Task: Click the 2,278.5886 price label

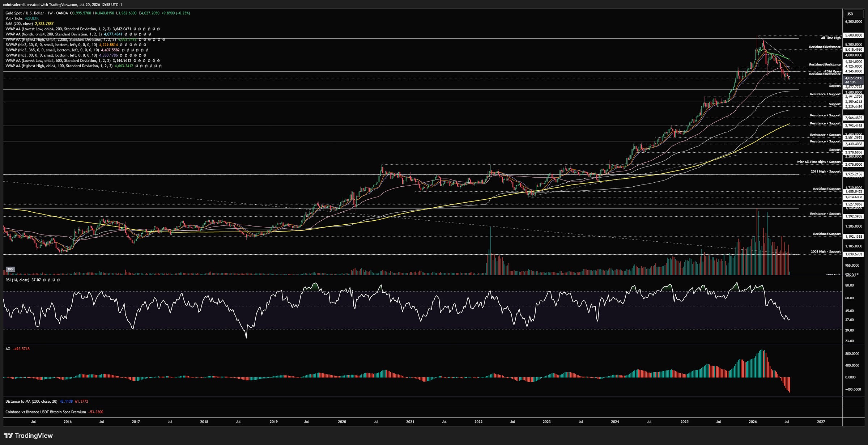Action: 854,153
